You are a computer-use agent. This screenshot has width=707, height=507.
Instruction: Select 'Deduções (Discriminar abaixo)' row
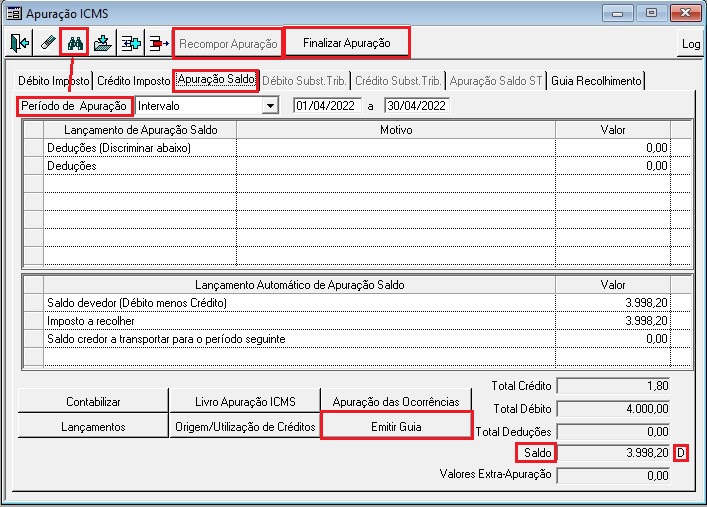tap(357, 148)
